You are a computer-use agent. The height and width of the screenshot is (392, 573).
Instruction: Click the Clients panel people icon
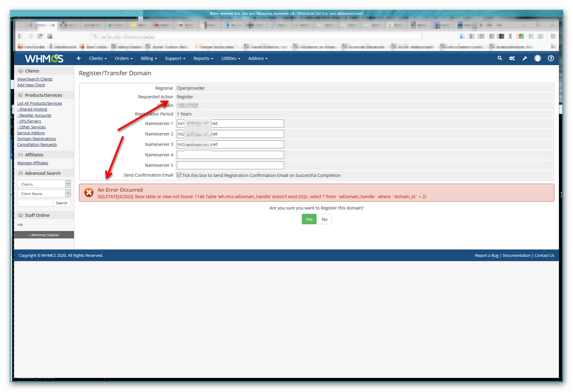(21, 71)
